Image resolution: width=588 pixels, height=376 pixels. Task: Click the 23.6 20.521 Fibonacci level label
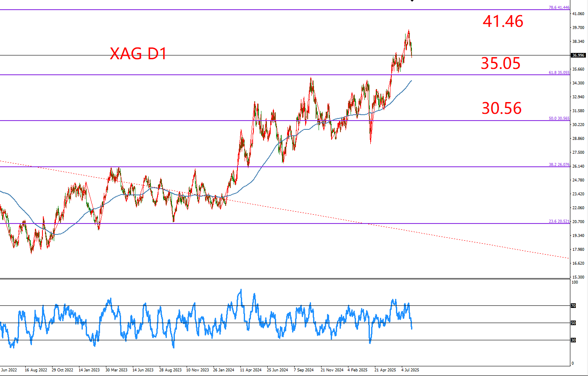point(559,221)
